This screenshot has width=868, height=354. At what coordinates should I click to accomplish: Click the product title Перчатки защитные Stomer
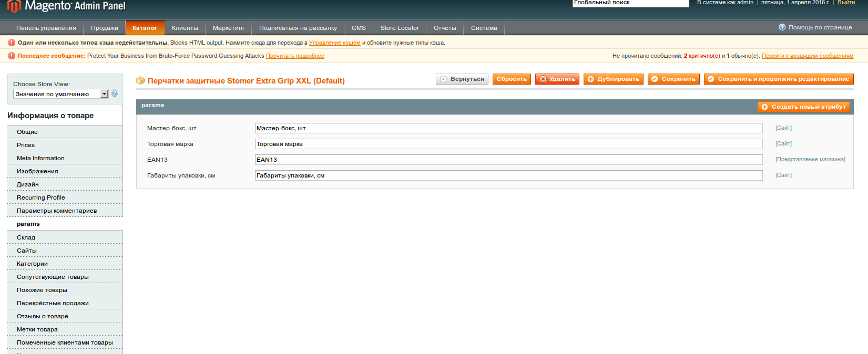[246, 81]
